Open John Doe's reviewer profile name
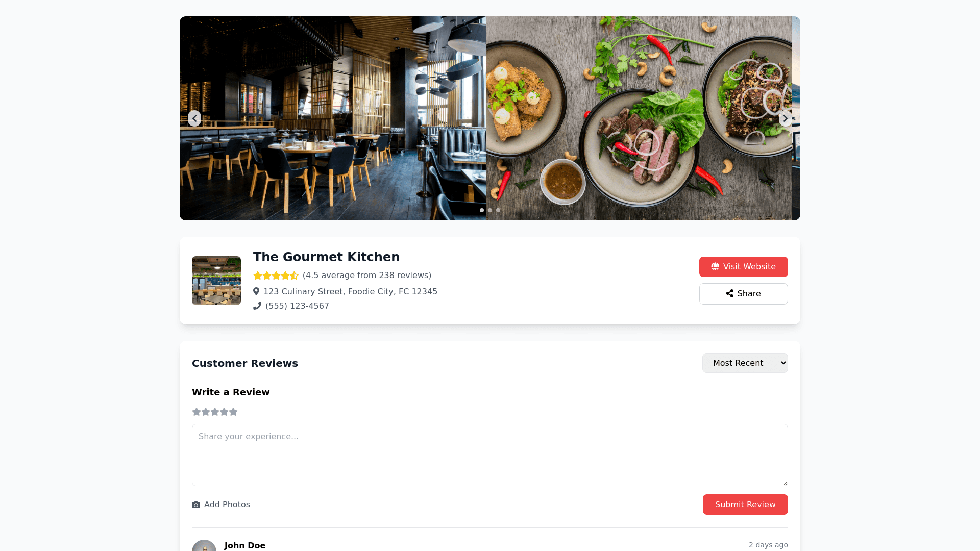This screenshot has height=551, width=980. pyautogui.click(x=245, y=545)
